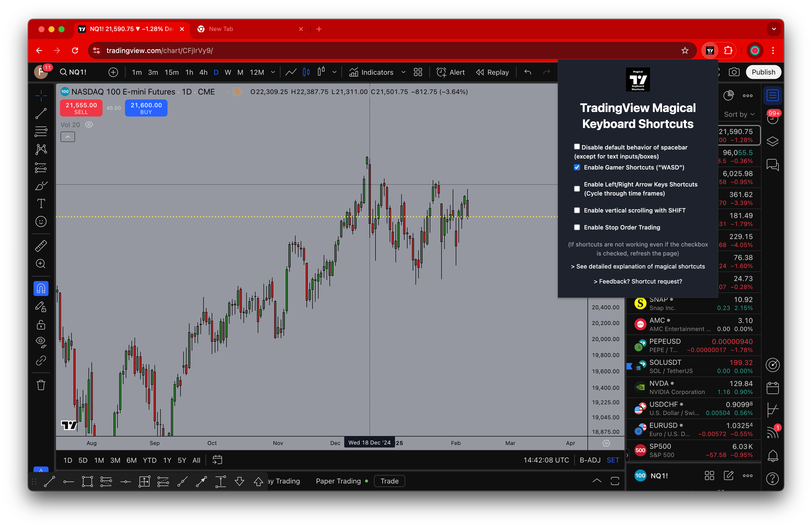Toggle visibility of Vol 20 indicator
This screenshot has width=812, height=528.
(89, 125)
